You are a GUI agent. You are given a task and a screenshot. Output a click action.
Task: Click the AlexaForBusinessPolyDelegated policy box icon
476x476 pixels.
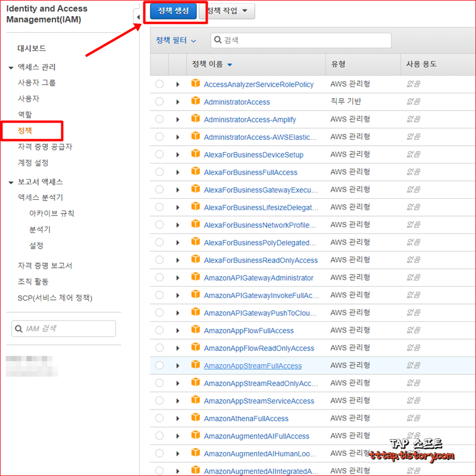[196, 242]
